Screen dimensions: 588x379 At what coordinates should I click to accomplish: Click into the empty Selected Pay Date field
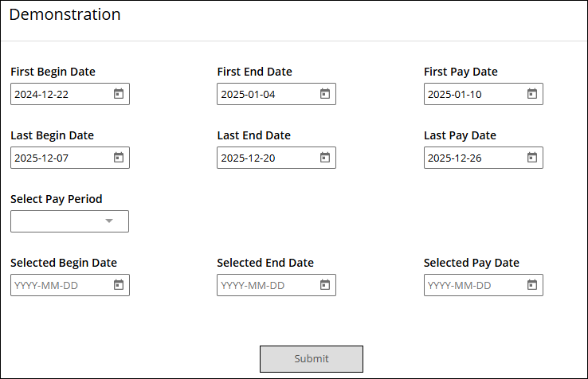pos(484,285)
